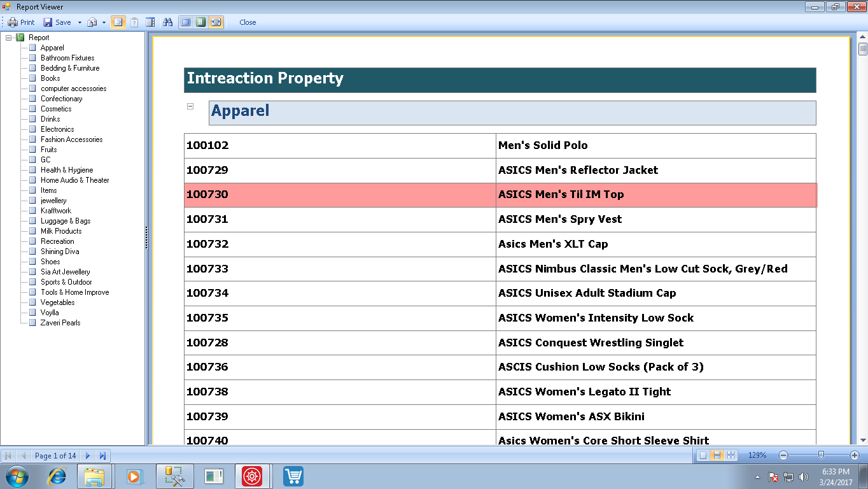This screenshot has height=489, width=868.
Task: Open Internet Explorer from the taskbar
Action: 57,476
